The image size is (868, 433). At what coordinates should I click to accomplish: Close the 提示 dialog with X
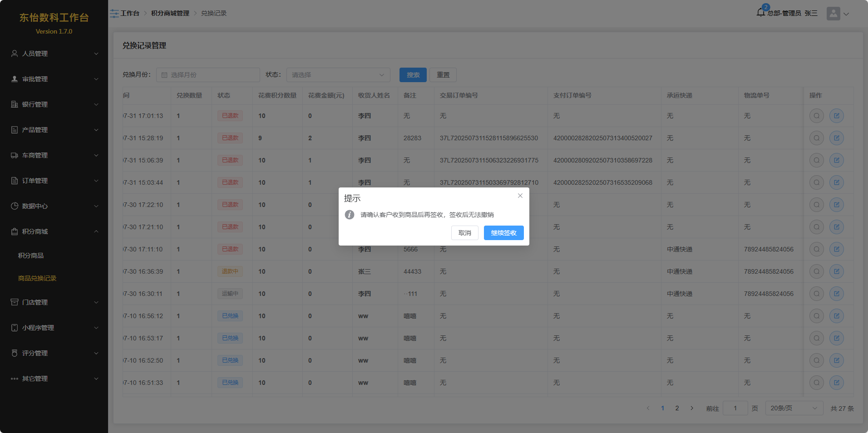click(x=520, y=196)
